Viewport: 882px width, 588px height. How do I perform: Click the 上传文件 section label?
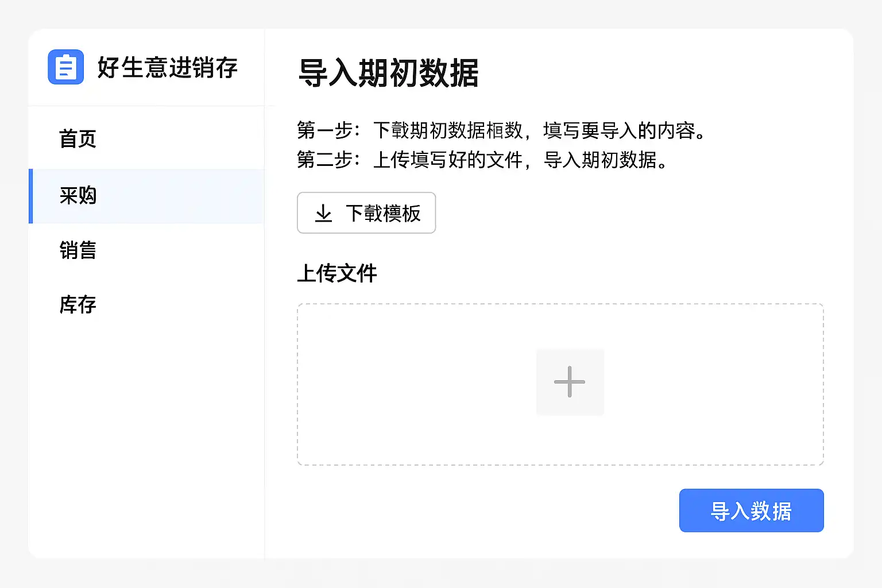coord(337,273)
